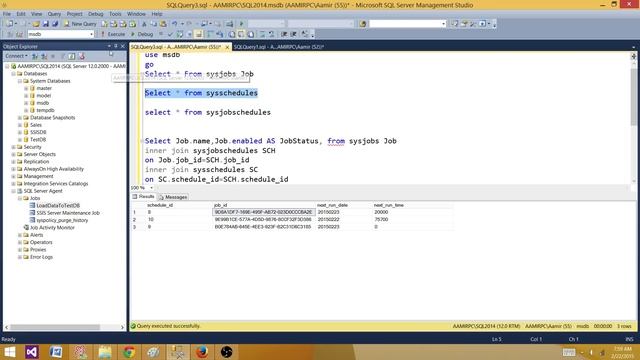The width and height of the screenshot is (640, 360).
Task: Click the Refresh icon in Object Explorer
Action: click(72, 56)
